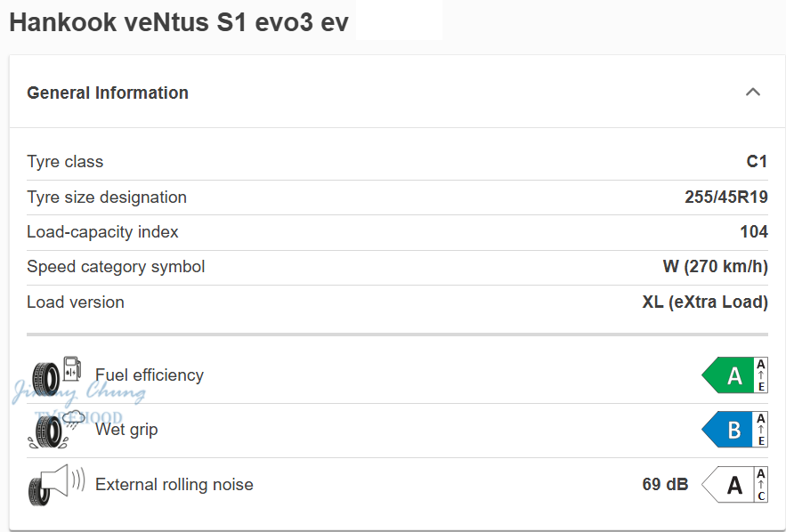Click the Load-capacity index value 104
Viewport: 786px width, 532px height.
coord(753,232)
